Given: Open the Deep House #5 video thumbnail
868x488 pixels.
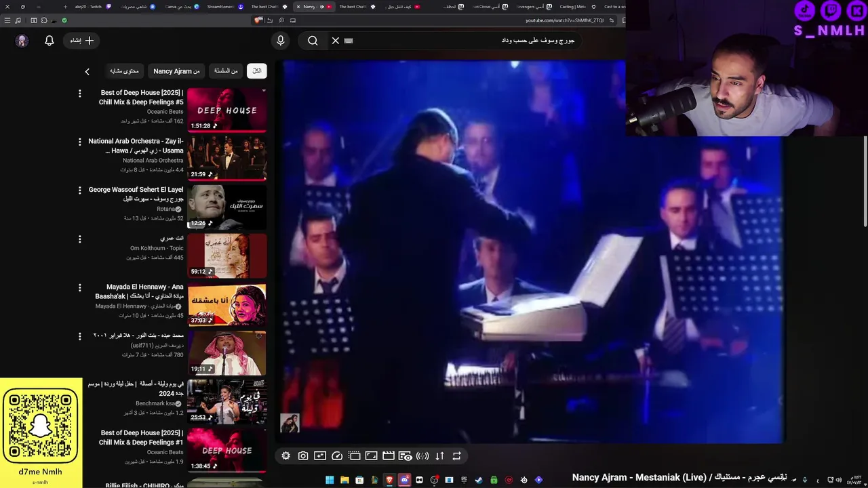Looking at the screenshot, I should pyautogui.click(x=226, y=109).
